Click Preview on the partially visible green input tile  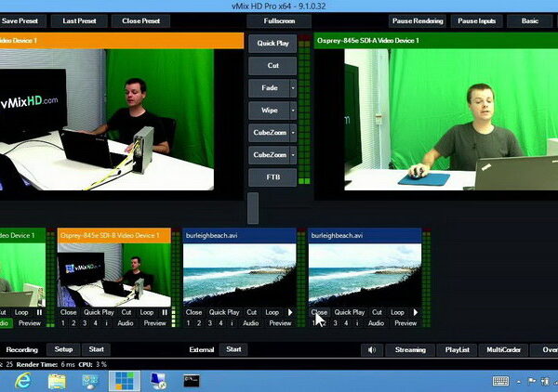point(30,323)
